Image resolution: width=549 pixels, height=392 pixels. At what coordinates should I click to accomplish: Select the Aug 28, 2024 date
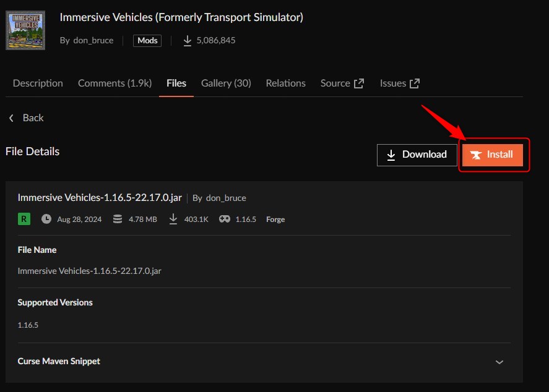tap(79, 219)
